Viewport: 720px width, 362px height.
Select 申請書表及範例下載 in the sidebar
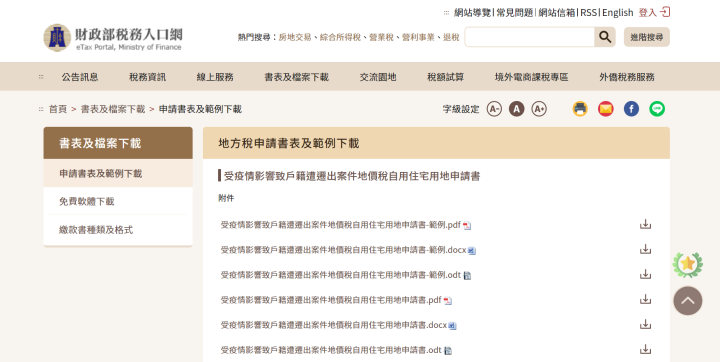(118, 173)
